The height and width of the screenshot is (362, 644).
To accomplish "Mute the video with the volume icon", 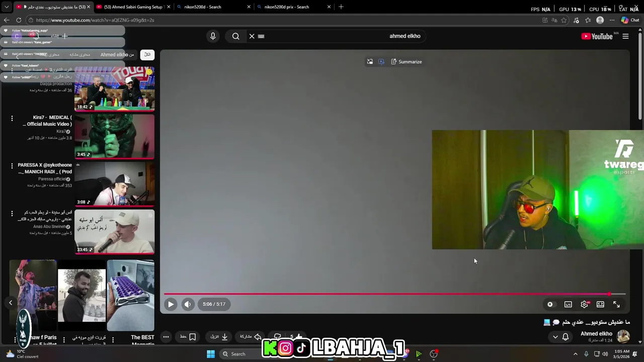I will coord(188,304).
